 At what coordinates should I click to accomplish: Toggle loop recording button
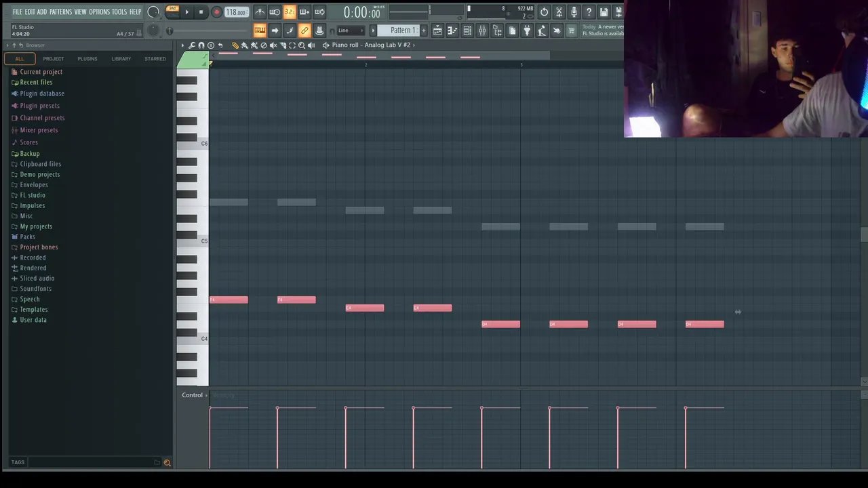320,12
